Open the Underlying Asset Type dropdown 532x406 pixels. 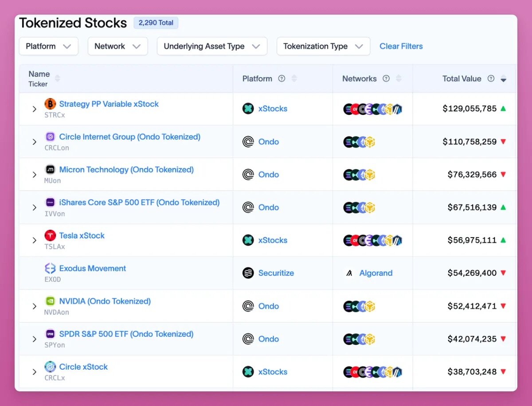pos(212,46)
